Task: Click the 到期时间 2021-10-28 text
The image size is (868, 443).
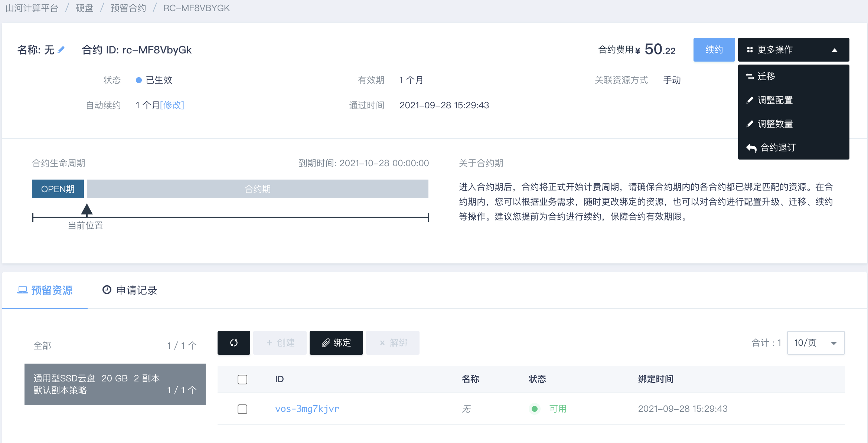Action: tap(364, 163)
